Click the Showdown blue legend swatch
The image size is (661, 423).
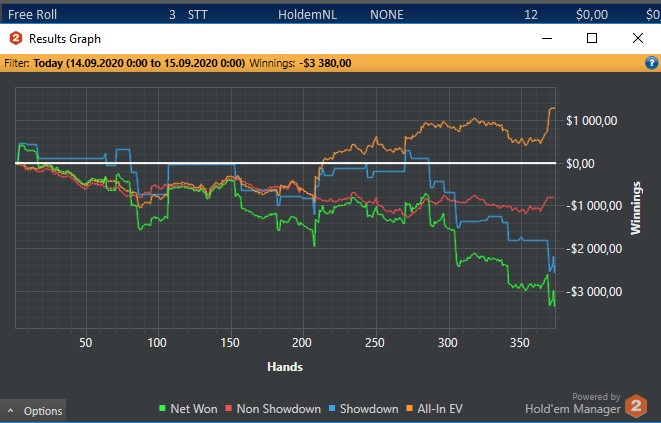pyautogui.click(x=332, y=408)
